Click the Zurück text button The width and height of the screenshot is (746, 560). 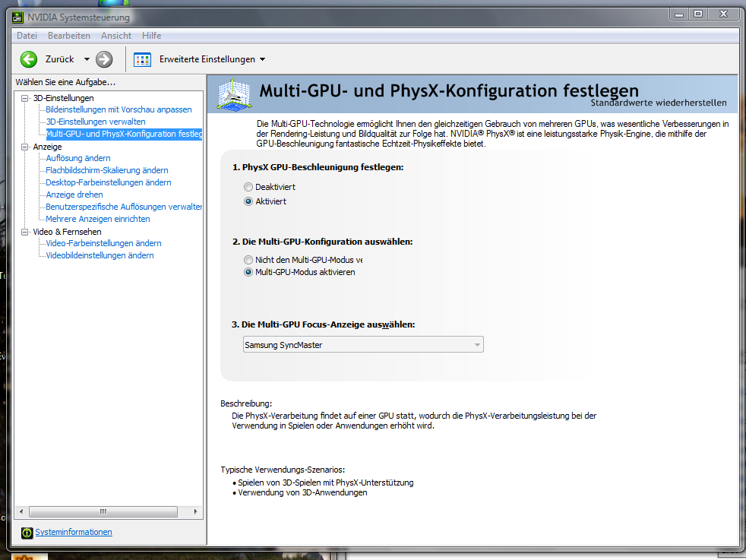click(x=59, y=59)
